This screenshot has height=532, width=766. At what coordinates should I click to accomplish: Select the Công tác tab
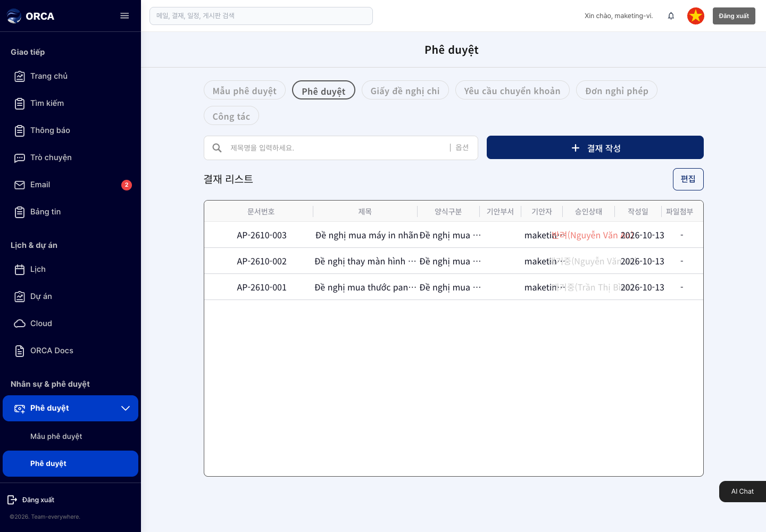click(x=231, y=116)
